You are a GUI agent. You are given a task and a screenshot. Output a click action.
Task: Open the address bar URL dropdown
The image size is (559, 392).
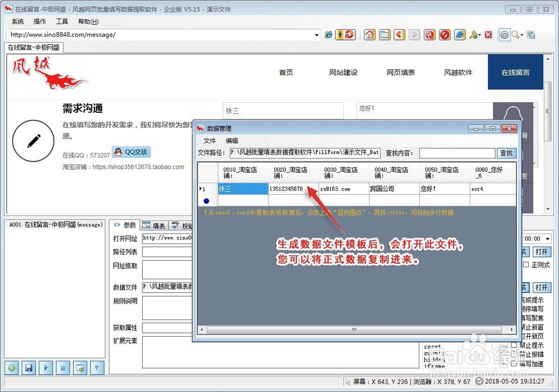[316, 35]
